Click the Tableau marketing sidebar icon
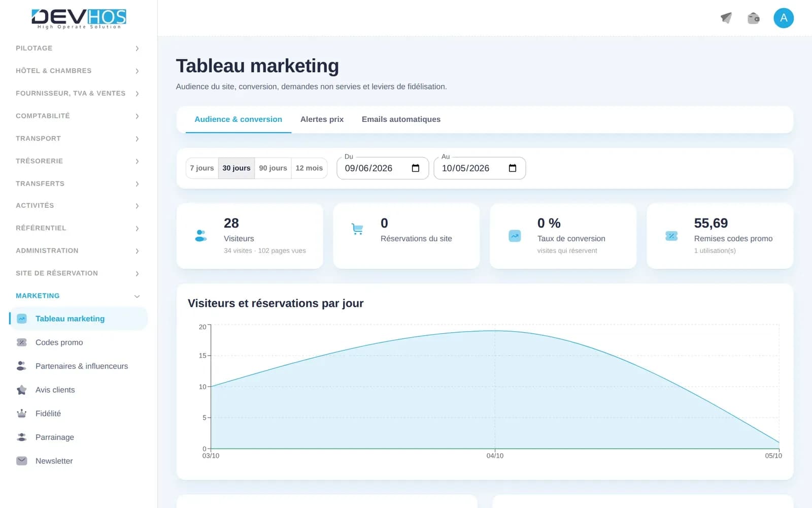This screenshot has width=812, height=508. pos(22,319)
